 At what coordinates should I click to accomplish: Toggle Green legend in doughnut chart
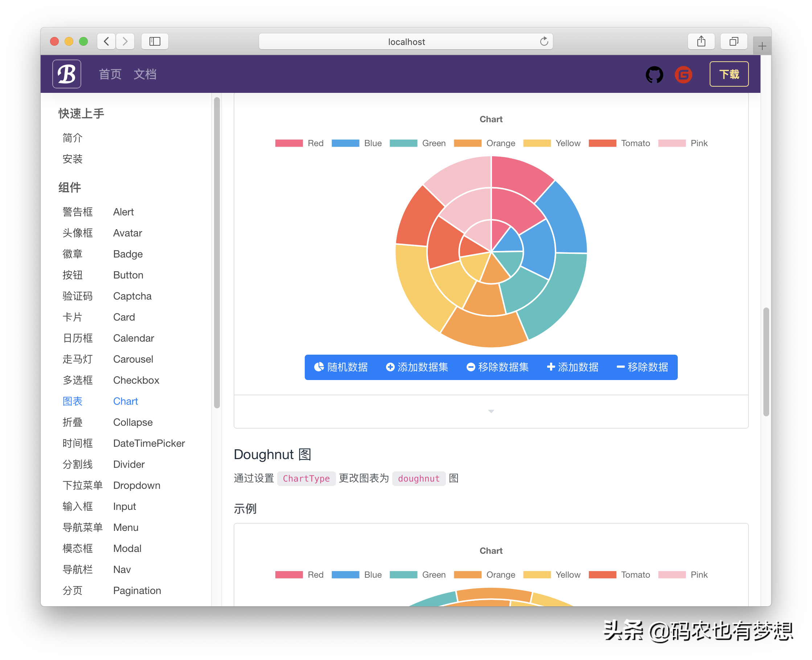[x=418, y=575]
